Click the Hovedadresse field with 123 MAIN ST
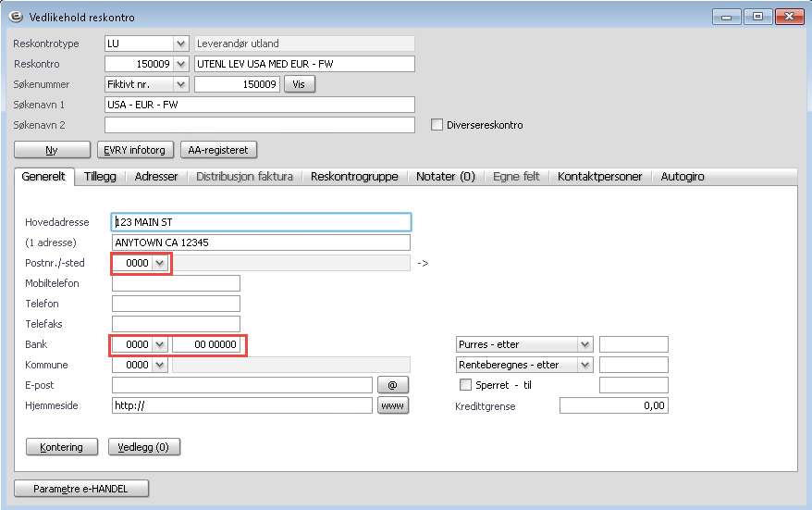The width and height of the screenshot is (812, 510). (261, 222)
